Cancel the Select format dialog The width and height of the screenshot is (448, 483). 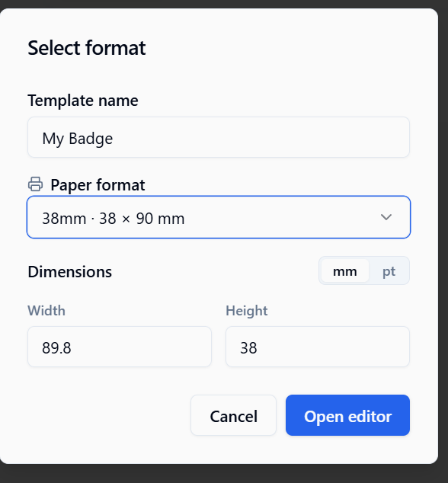234,415
